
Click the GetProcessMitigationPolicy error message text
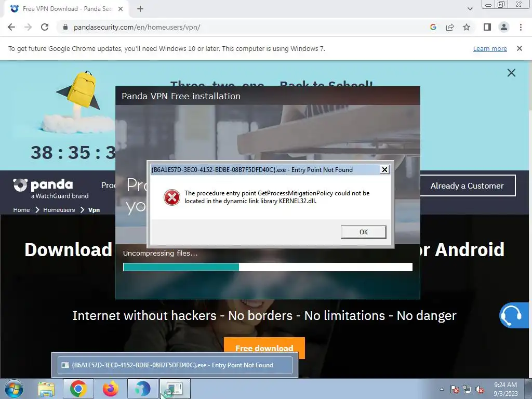click(x=277, y=197)
